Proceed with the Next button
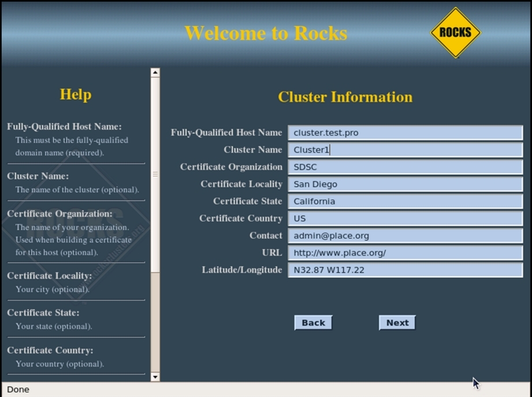Viewport: 532px width, 397px height. (397, 323)
